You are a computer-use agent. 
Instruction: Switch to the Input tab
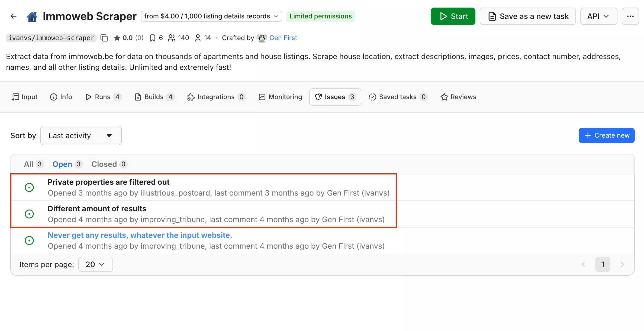point(24,97)
